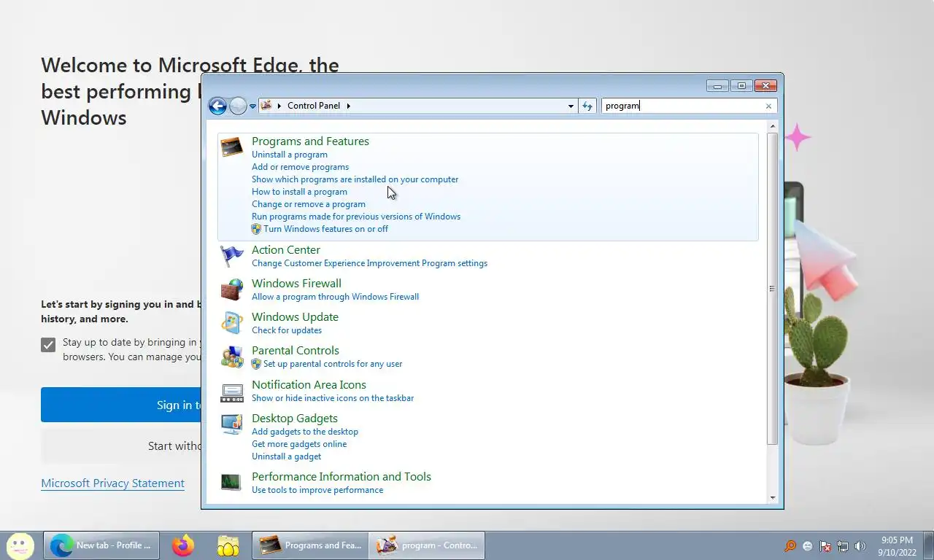The width and height of the screenshot is (934, 560).
Task: Open the recent pages dropdown arrow
Action: tap(252, 106)
